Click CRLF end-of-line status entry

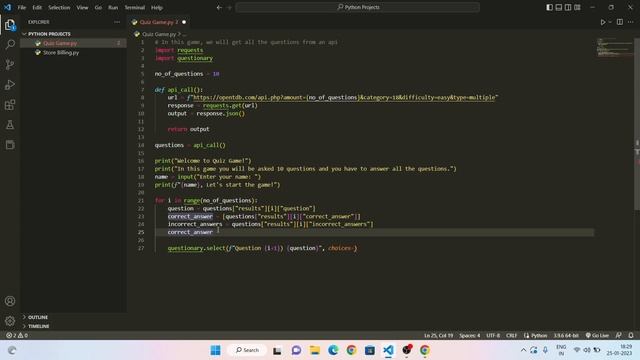pyautogui.click(x=511, y=336)
